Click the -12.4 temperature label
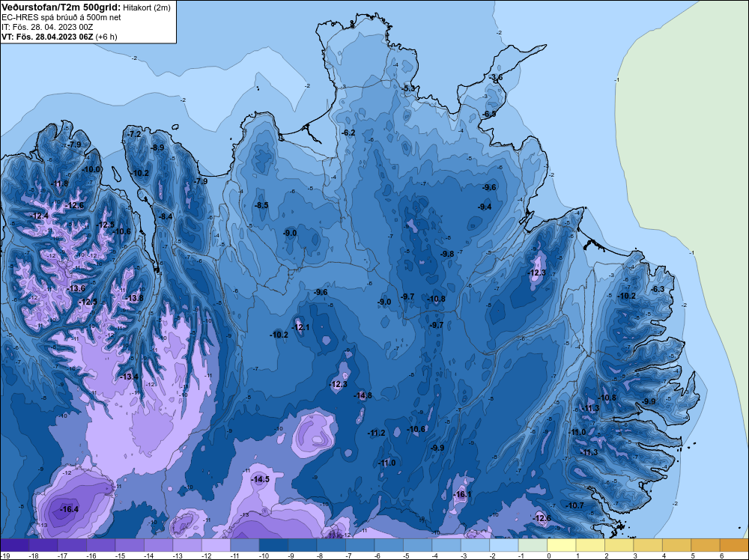 click(x=40, y=216)
